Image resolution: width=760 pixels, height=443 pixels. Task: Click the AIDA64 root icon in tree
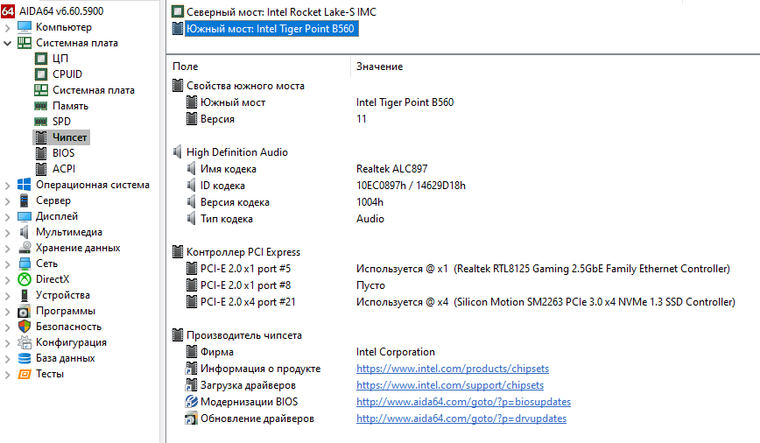tap(8, 11)
